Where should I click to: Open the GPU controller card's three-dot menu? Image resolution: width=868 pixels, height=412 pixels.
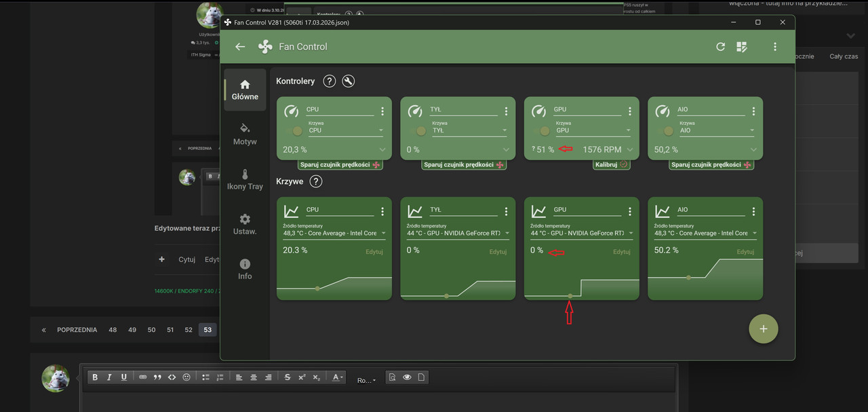pyautogui.click(x=630, y=111)
